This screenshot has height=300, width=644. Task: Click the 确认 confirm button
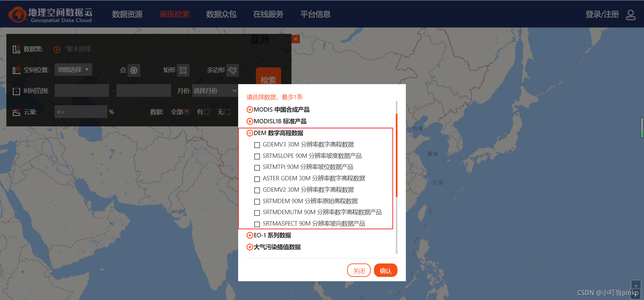click(386, 270)
